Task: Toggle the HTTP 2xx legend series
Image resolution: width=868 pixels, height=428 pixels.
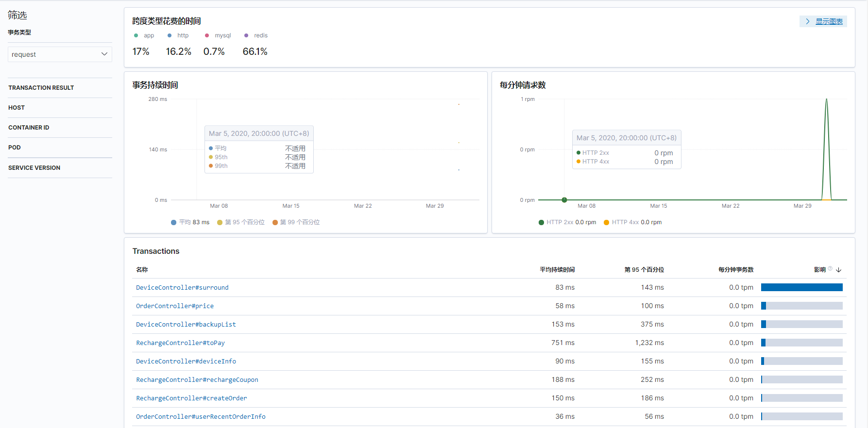Action: point(567,222)
